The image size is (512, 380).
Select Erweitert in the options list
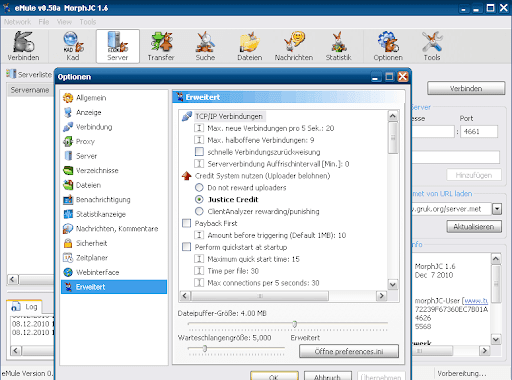114,287
